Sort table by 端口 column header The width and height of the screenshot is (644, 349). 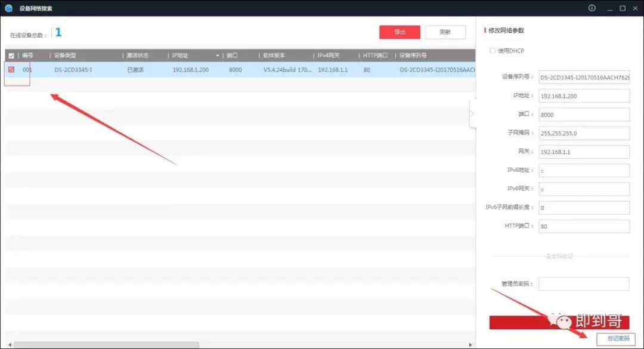pos(232,55)
